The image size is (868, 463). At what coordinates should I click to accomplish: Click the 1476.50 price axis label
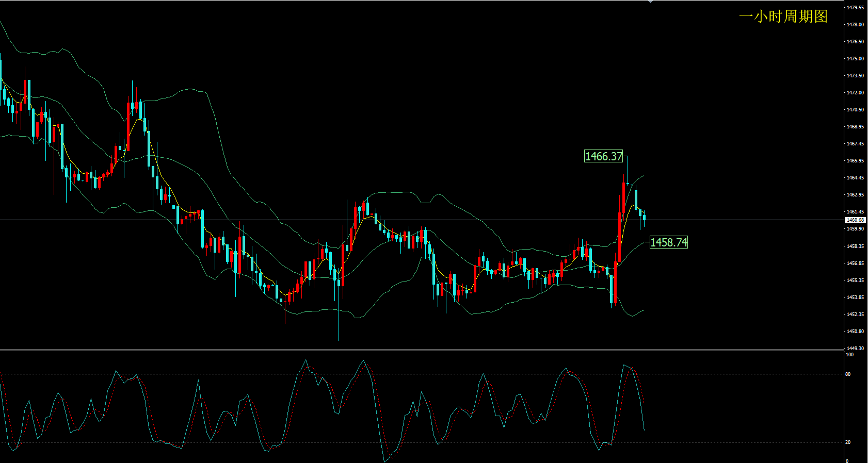tap(855, 42)
